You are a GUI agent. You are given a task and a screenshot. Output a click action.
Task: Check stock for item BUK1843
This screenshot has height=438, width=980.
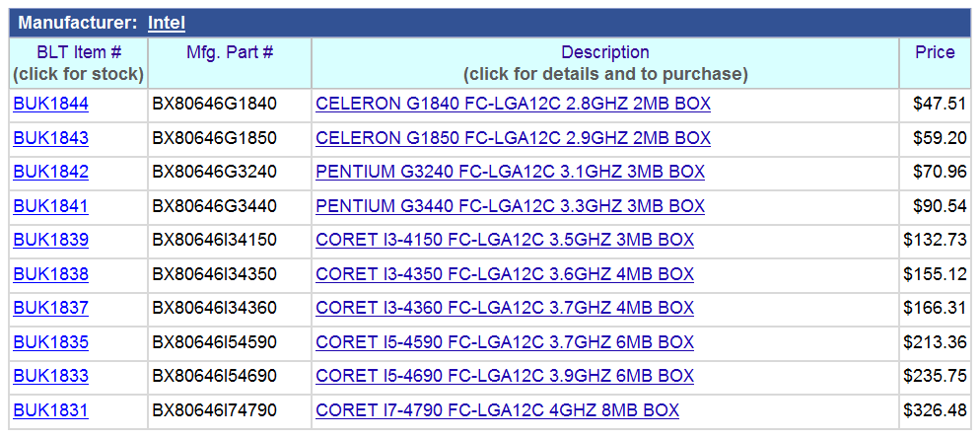(51, 138)
